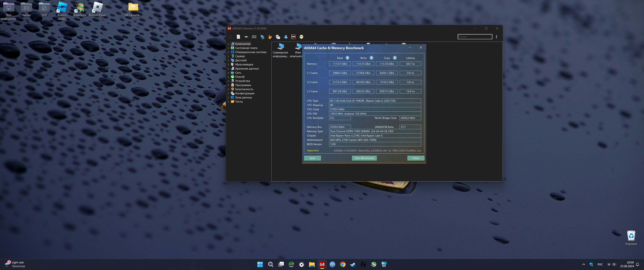Open the speedometer gauge toolbar icon
This screenshot has height=270, width=644.
(301, 37)
